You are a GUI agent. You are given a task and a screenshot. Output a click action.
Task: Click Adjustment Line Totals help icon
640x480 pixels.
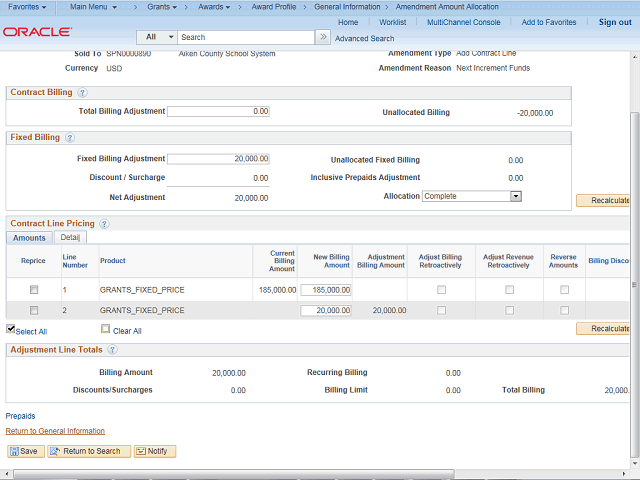(112, 350)
